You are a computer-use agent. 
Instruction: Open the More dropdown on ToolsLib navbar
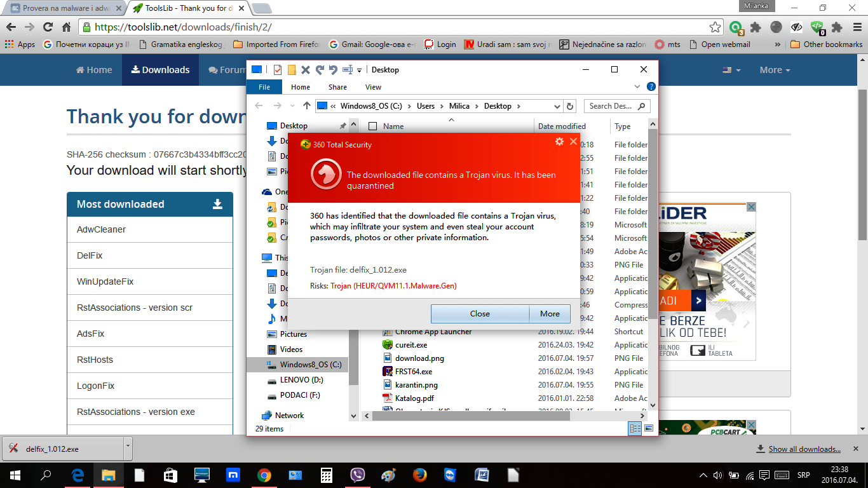tap(775, 70)
